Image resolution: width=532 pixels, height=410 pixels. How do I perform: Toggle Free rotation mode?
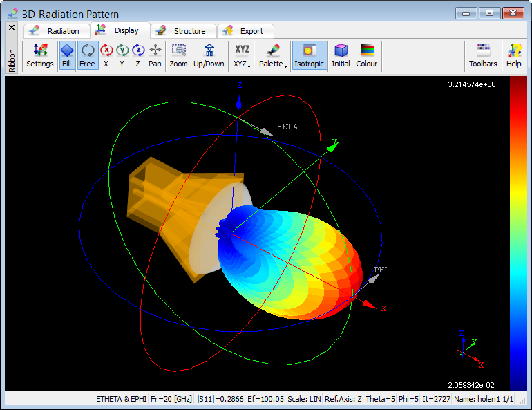[x=87, y=55]
